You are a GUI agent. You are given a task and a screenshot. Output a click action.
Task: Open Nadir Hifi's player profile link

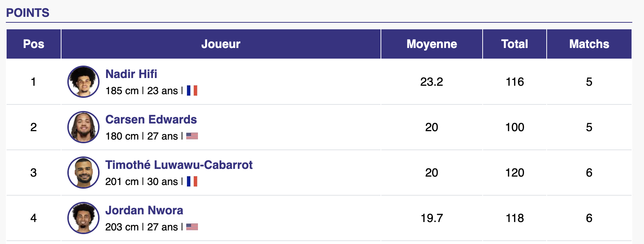pyautogui.click(x=131, y=74)
